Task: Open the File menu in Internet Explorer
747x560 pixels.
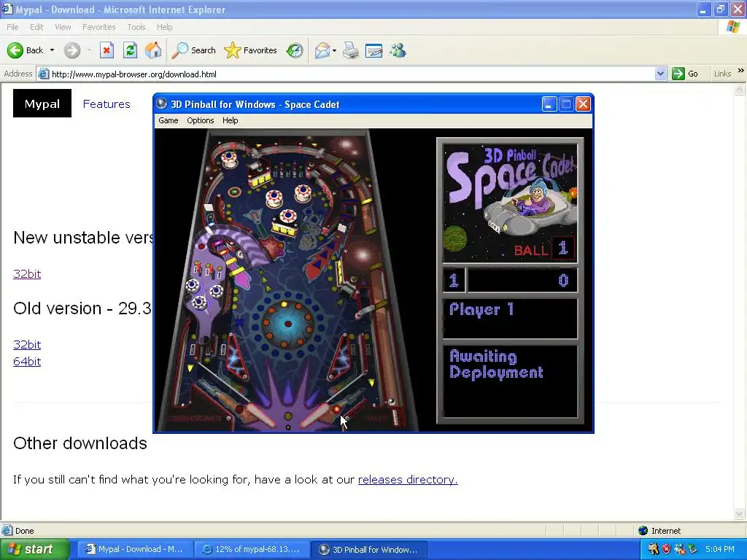Action: [x=12, y=27]
